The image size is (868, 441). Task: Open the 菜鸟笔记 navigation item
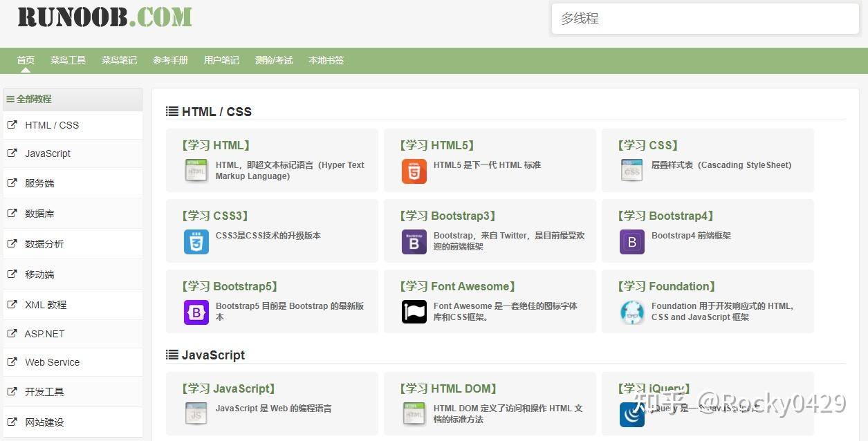(119, 60)
